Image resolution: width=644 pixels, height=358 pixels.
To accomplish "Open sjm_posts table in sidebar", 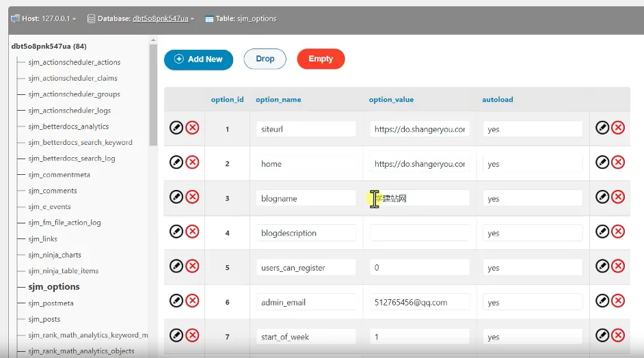I will [44, 319].
